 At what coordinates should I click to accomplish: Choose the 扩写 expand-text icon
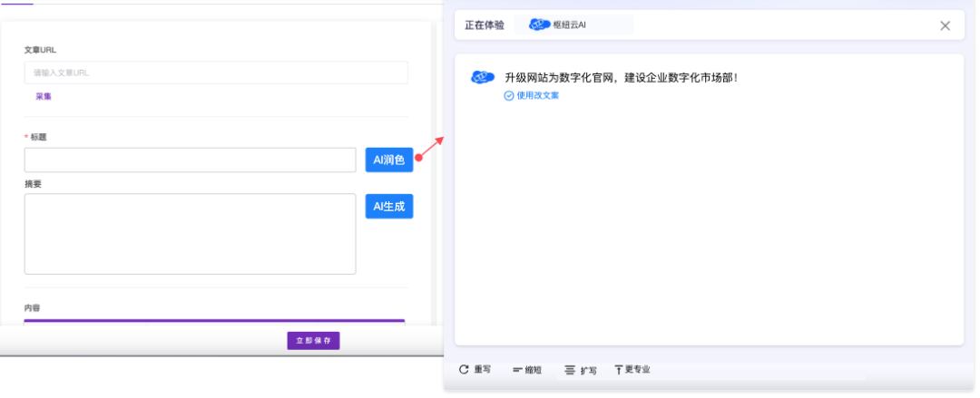click(570, 370)
